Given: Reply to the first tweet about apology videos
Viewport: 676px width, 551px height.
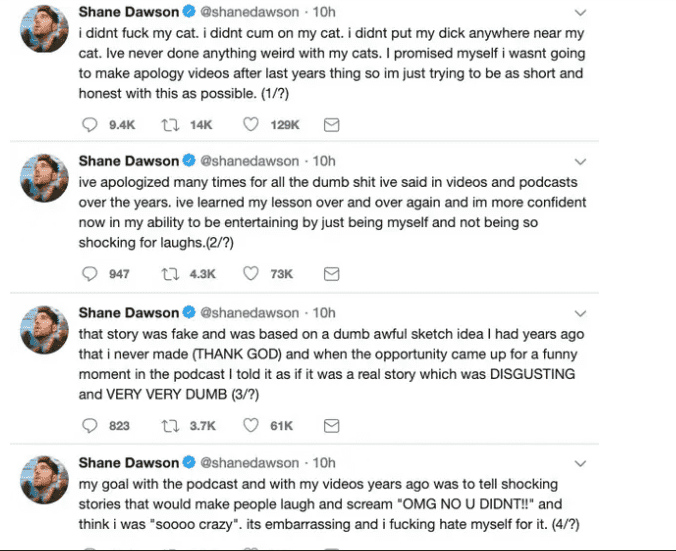Looking at the screenshot, I should 88,125.
